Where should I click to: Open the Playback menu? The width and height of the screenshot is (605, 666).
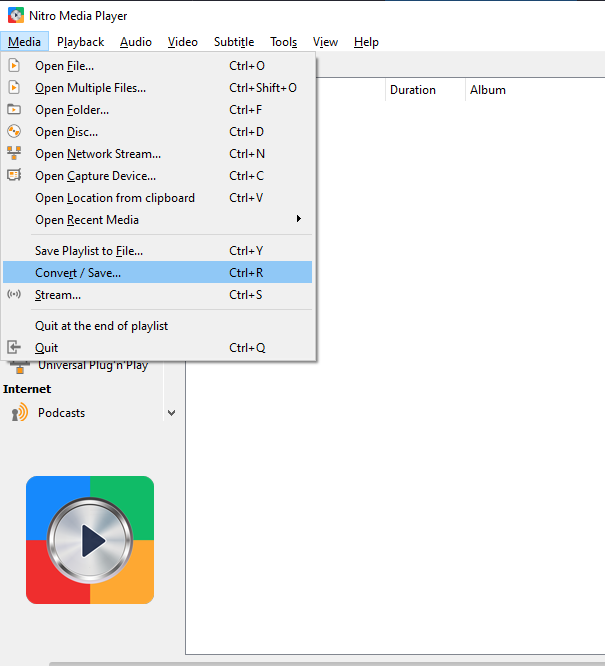pos(80,42)
